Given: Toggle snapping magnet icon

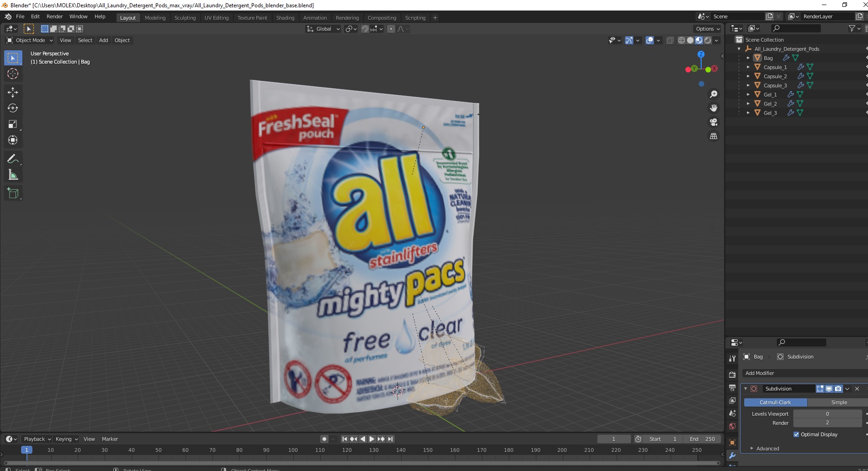Looking at the screenshot, I should [365, 29].
